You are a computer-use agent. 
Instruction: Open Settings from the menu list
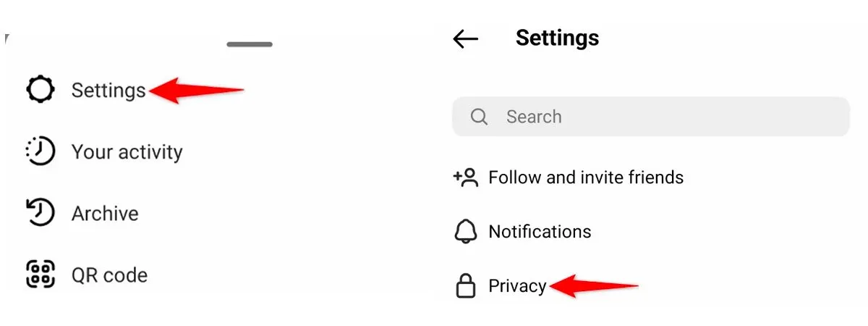(109, 91)
